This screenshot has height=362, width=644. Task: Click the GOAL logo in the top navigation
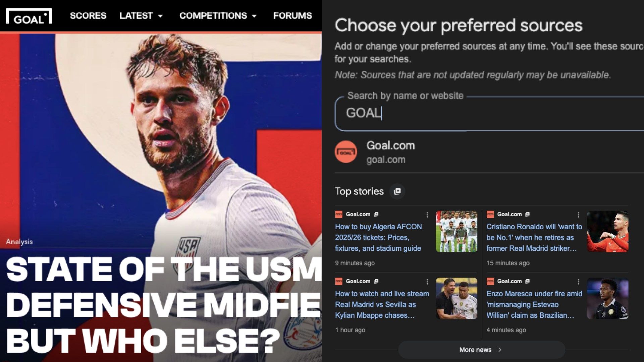click(x=30, y=15)
